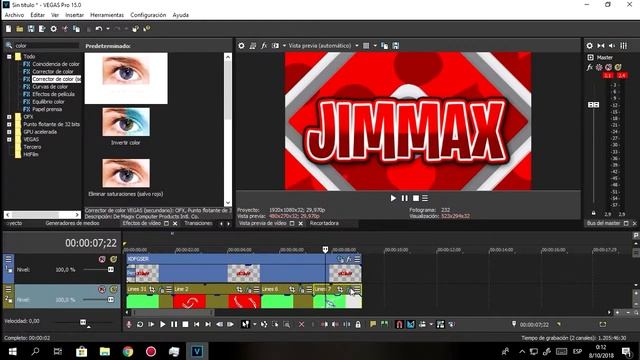This screenshot has height=360, width=640.
Task: Toggle loop playback in the transport bar
Action: 140,324
